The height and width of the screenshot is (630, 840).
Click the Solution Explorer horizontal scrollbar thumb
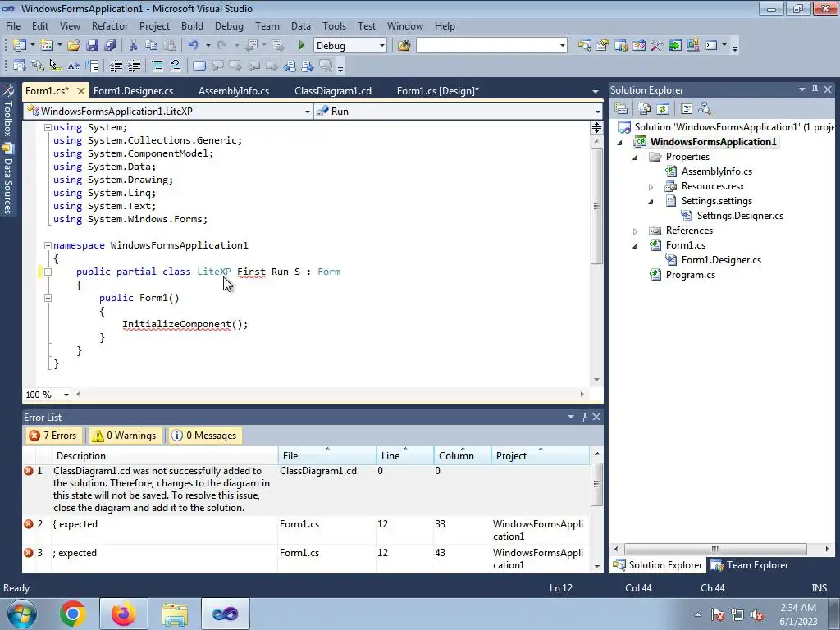[715, 549]
